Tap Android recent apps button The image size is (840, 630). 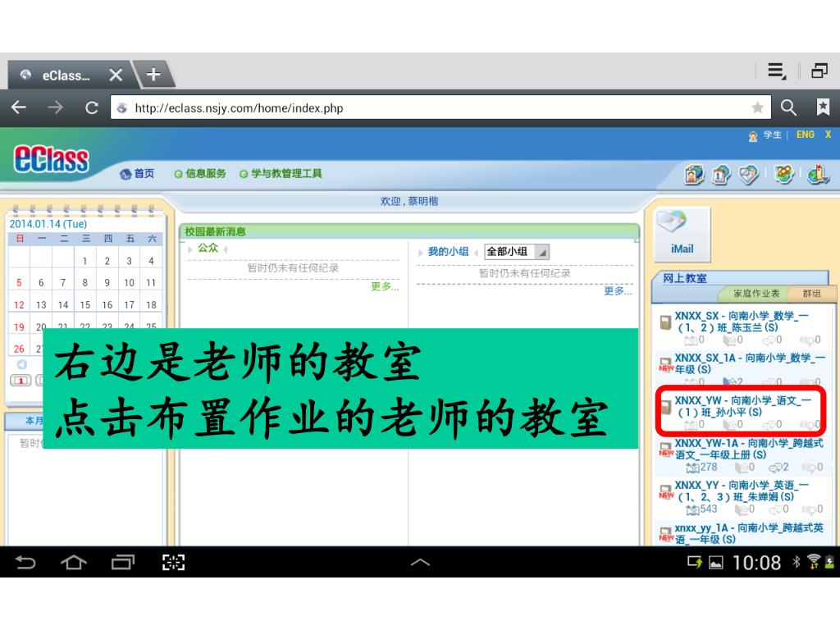click(123, 563)
